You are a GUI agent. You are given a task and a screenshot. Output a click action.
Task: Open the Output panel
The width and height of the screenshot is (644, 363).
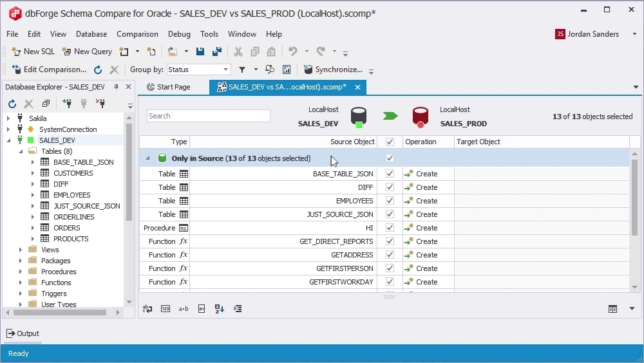(x=23, y=333)
